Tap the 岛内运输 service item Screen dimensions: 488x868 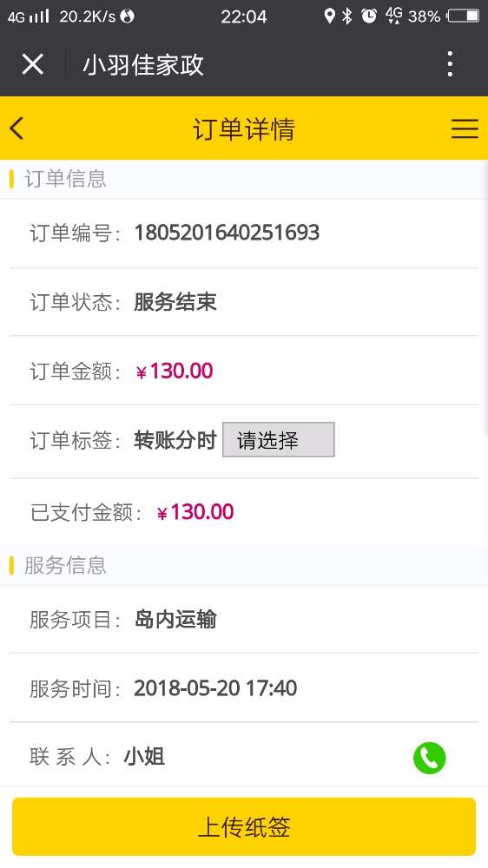pos(175,619)
